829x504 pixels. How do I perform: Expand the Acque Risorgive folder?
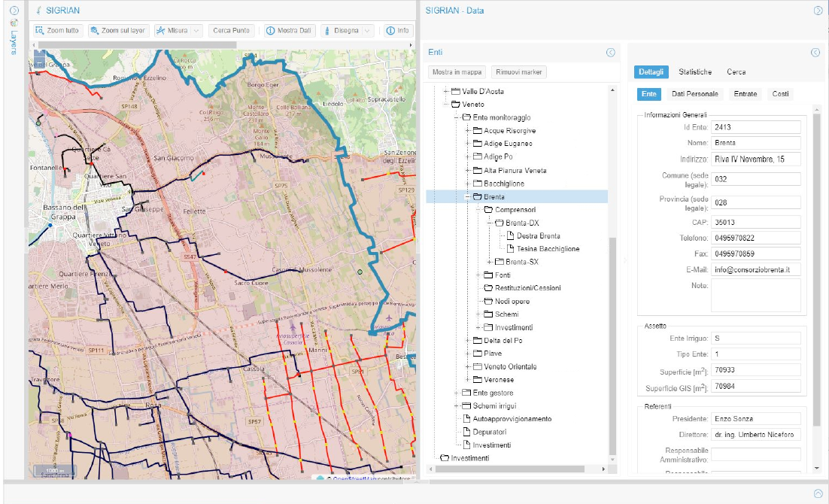(468, 131)
